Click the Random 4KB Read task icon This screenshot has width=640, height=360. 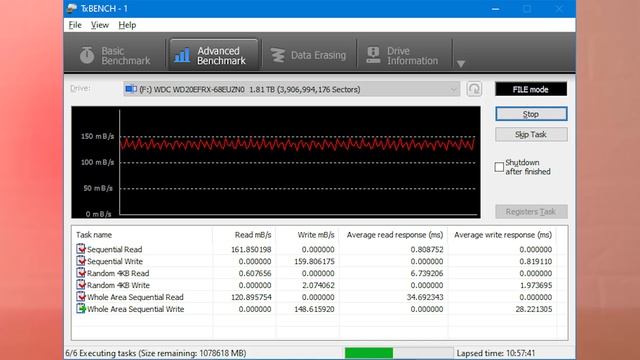pos(81,272)
